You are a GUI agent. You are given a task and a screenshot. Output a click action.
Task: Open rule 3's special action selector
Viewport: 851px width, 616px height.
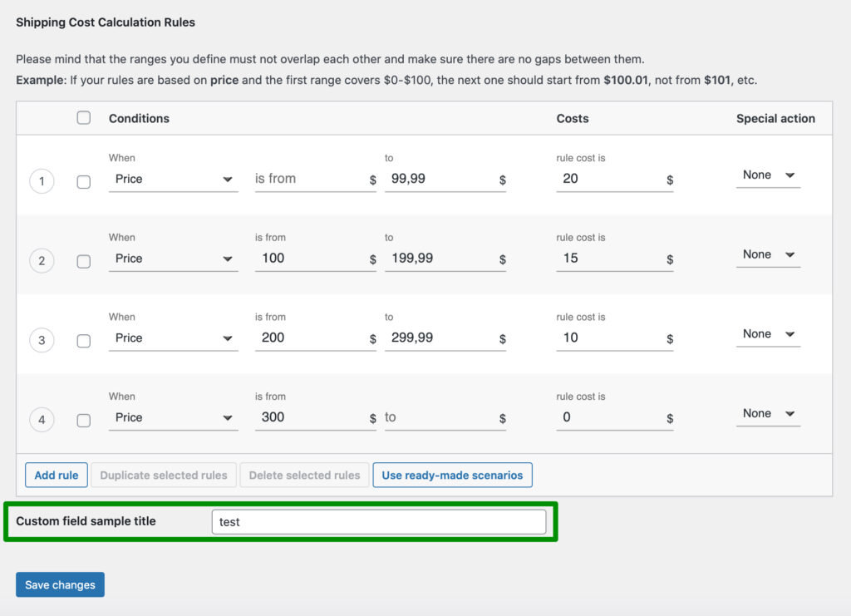766,333
